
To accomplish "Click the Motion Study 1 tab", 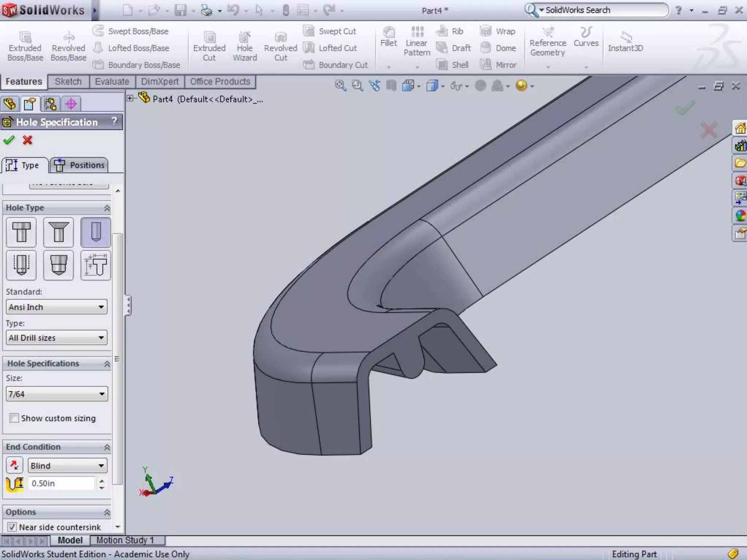I will (x=125, y=540).
